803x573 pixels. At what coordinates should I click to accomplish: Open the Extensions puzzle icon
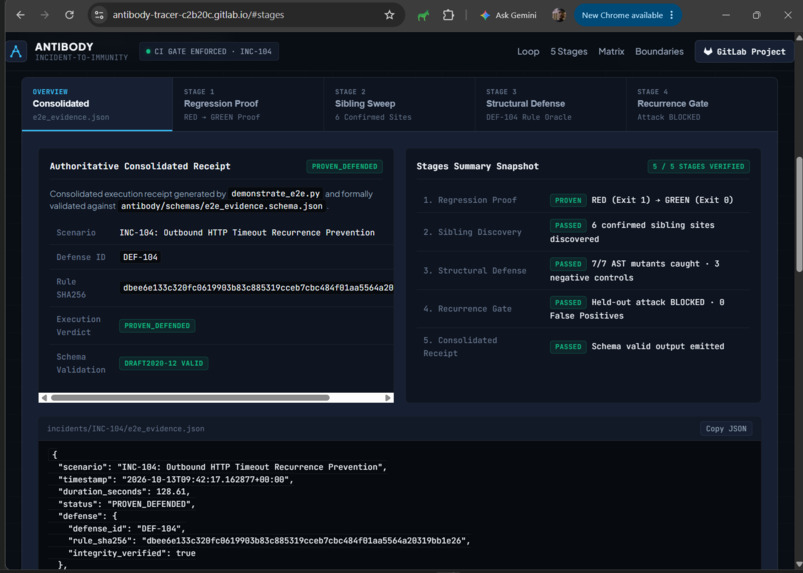[x=448, y=15]
